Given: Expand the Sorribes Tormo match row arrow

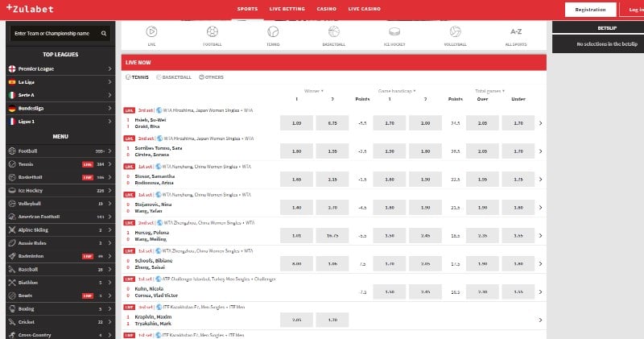Looking at the screenshot, I should [540, 151].
